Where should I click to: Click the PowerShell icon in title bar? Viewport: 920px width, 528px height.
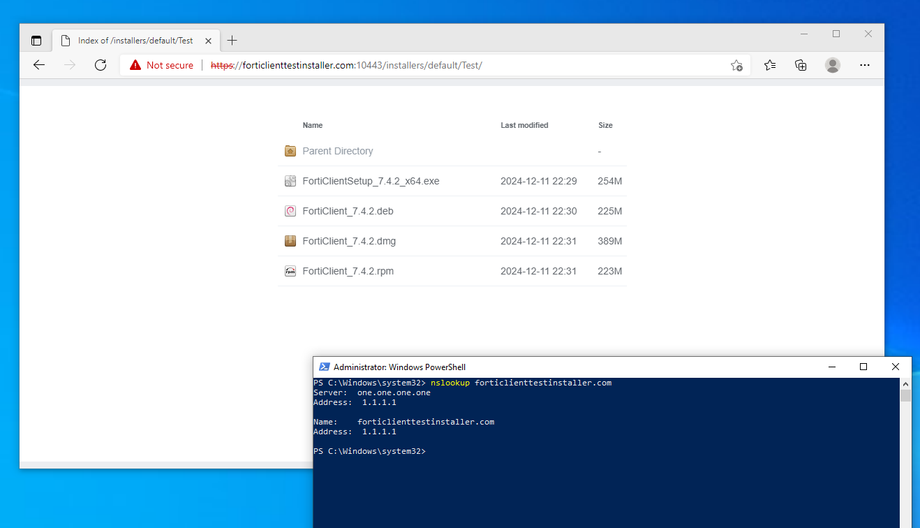pyautogui.click(x=324, y=367)
